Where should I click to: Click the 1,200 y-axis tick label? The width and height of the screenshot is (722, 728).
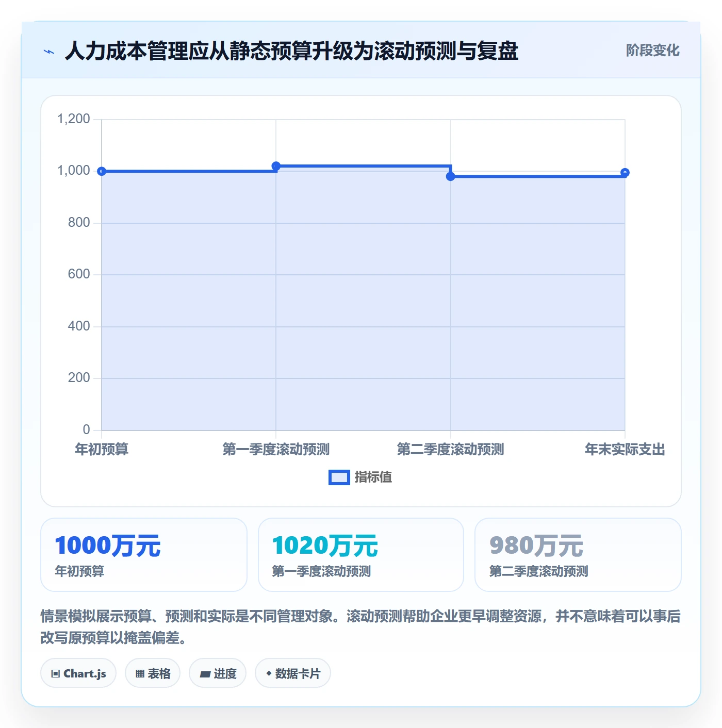tap(74, 119)
